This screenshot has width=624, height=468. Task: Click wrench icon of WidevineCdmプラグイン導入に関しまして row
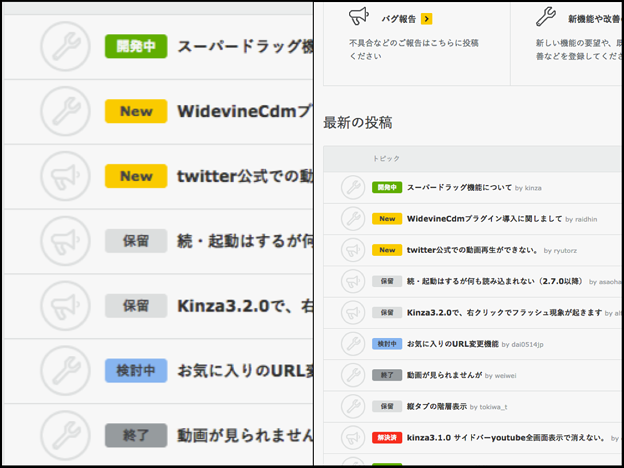click(x=353, y=218)
